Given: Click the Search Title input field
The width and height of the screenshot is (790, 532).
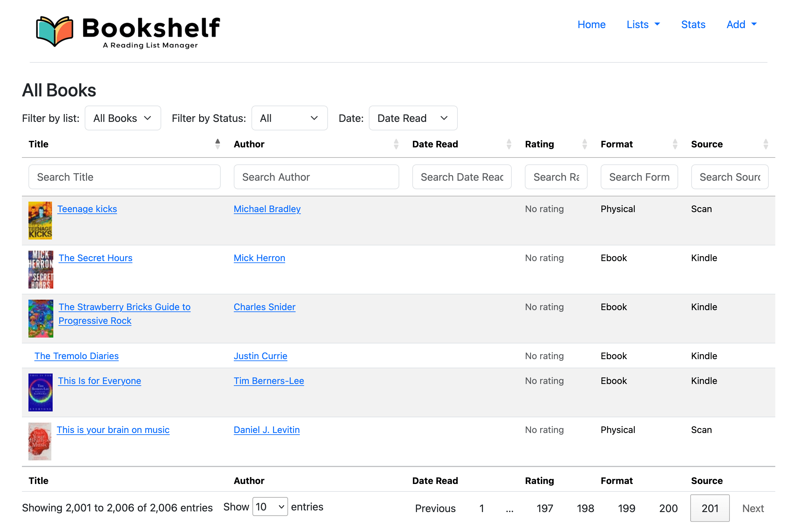Looking at the screenshot, I should pyautogui.click(x=124, y=177).
